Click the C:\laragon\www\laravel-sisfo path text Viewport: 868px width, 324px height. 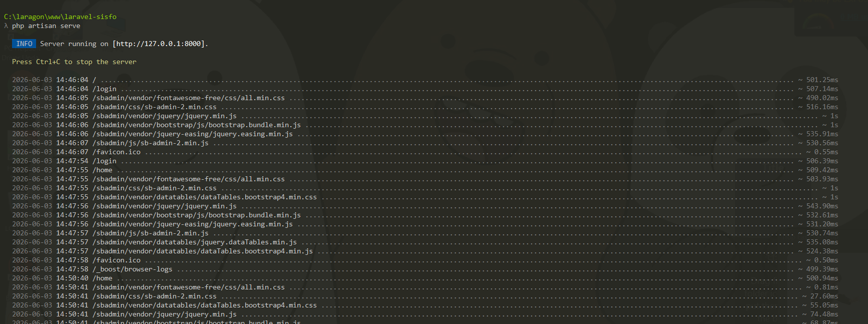click(60, 17)
